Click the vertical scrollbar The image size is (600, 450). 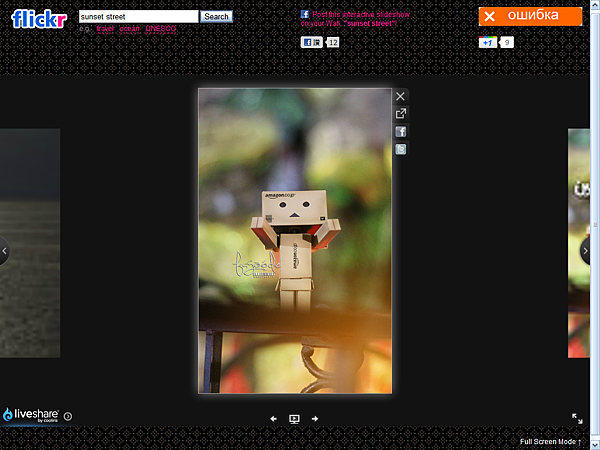tap(595, 225)
